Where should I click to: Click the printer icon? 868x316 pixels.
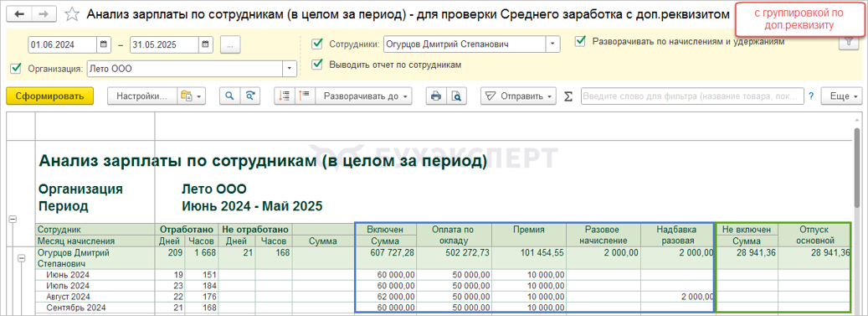[435, 96]
